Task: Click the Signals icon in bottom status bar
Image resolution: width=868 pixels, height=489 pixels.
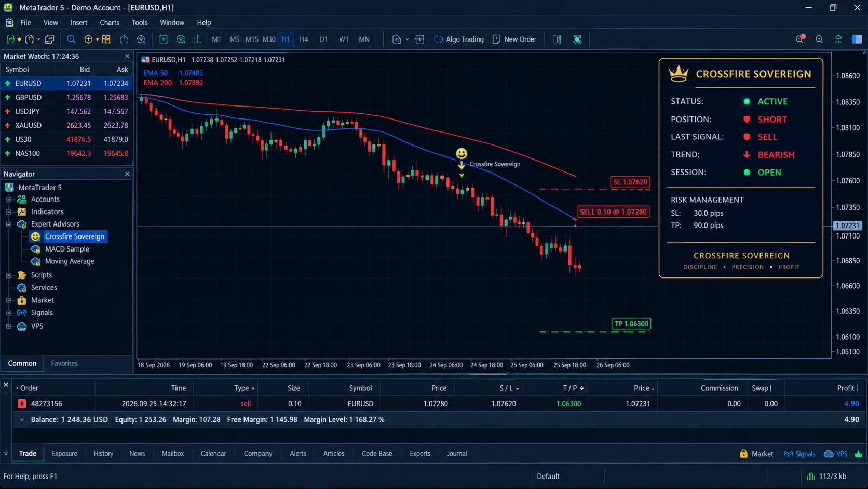Action: pyautogui.click(x=799, y=454)
